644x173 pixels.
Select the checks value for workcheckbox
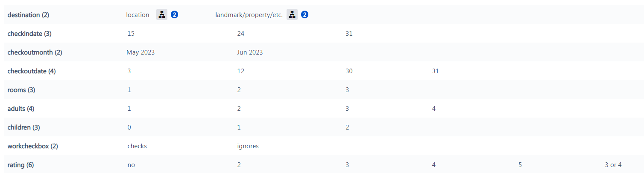tap(137, 146)
